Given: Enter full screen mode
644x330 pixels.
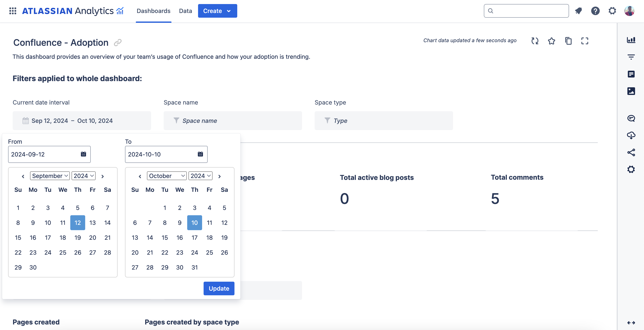Looking at the screenshot, I should [x=585, y=41].
